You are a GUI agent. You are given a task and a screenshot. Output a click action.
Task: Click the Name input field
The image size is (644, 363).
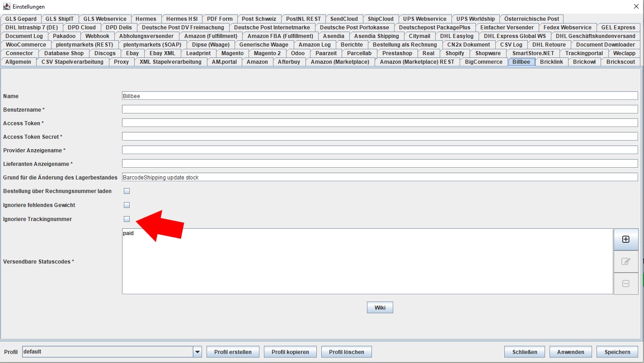point(380,96)
